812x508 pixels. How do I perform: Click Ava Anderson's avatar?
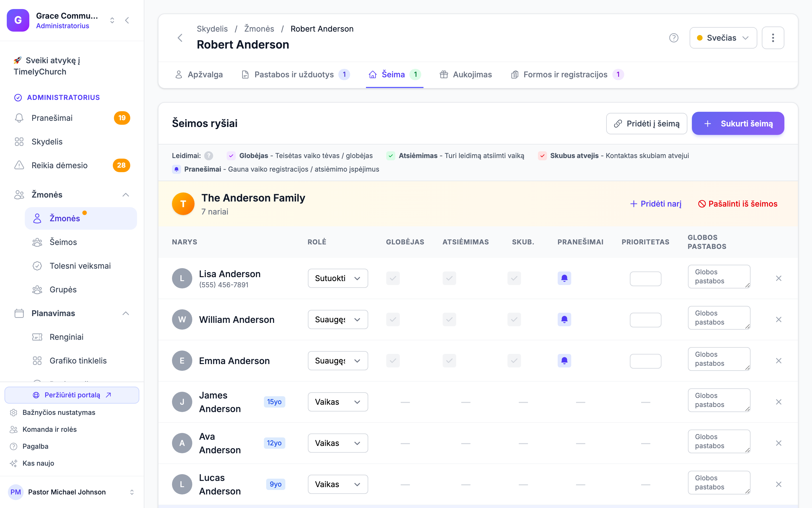click(x=182, y=443)
